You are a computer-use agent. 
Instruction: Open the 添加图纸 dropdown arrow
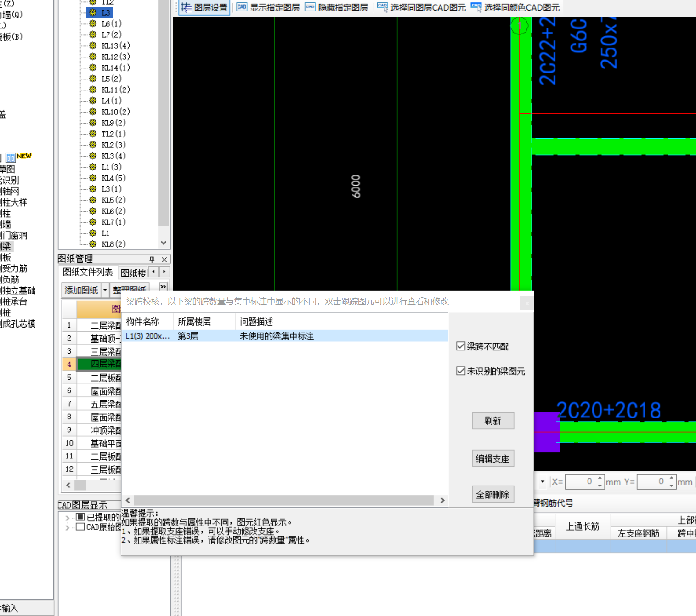(105, 290)
